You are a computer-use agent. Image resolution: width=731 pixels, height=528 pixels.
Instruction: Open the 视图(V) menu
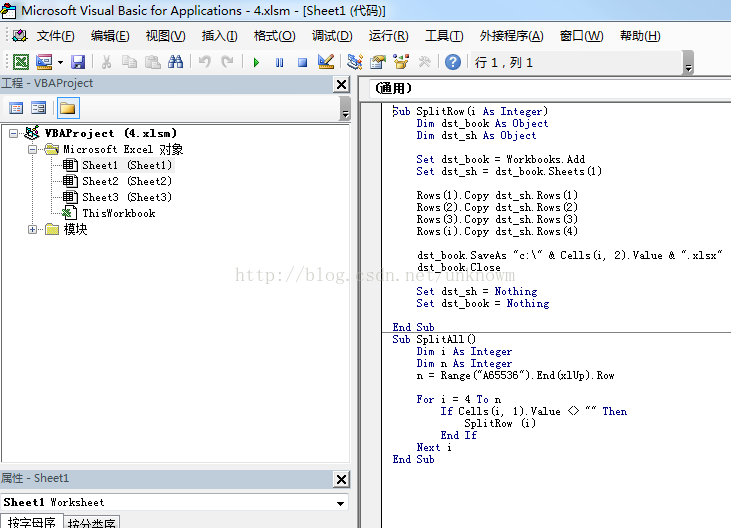pos(166,36)
